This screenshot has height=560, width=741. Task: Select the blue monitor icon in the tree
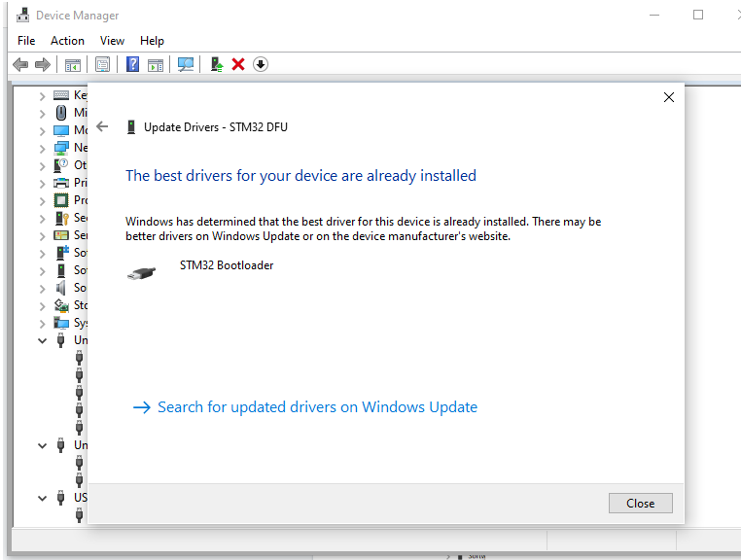point(61,130)
